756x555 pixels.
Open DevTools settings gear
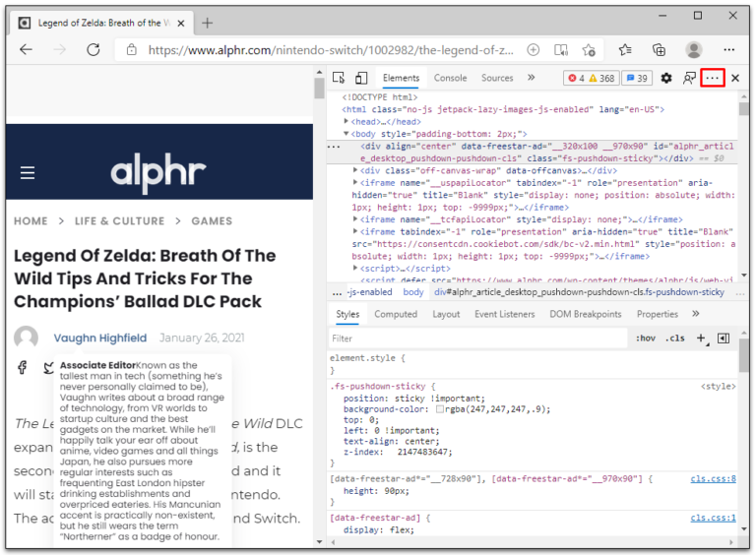(665, 78)
